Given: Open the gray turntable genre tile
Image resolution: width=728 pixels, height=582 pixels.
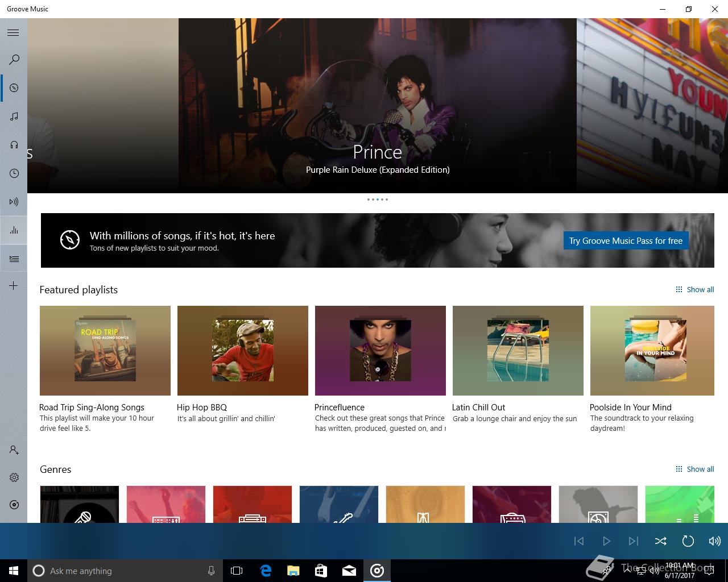Looking at the screenshot, I should click(x=598, y=504).
